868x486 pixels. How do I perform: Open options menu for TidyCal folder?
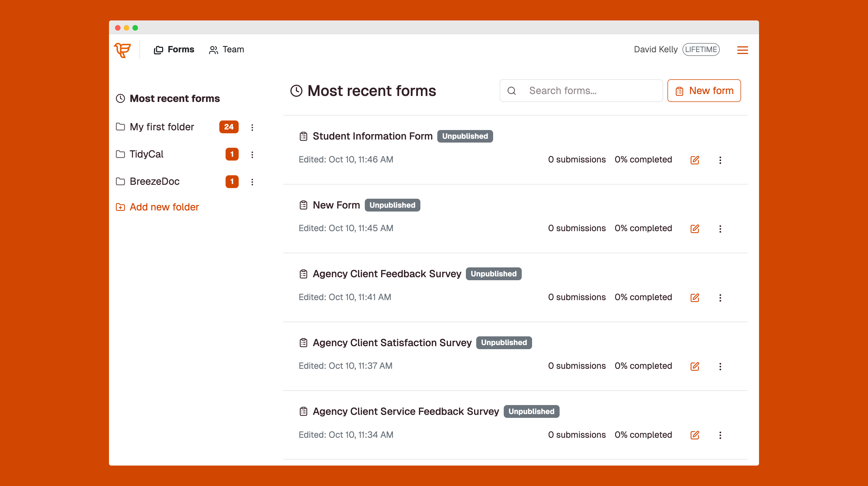[x=252, y=154]
